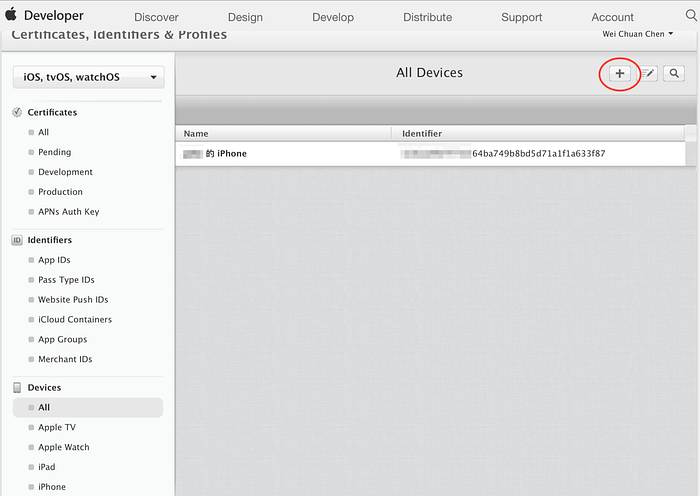Viewport: 700px width, 496px height.
Task: Open Website Push IDs
Action: pos(73,300)
